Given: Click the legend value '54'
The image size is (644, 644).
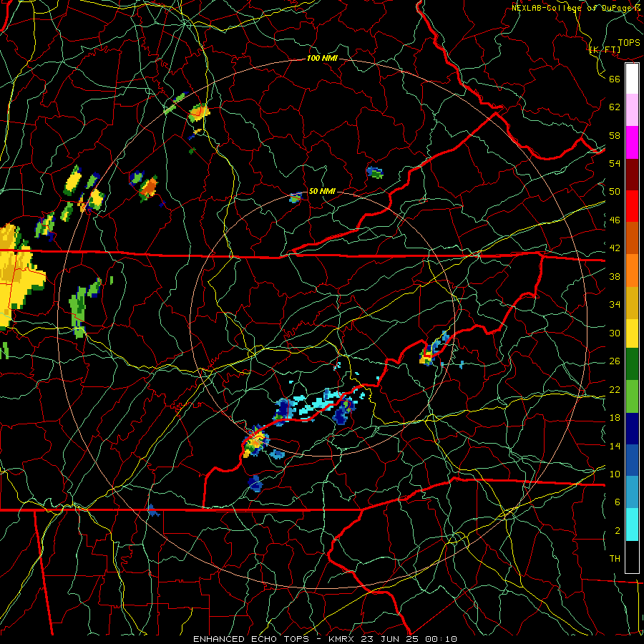Looking at the screenshot, I should coord(615,163).
